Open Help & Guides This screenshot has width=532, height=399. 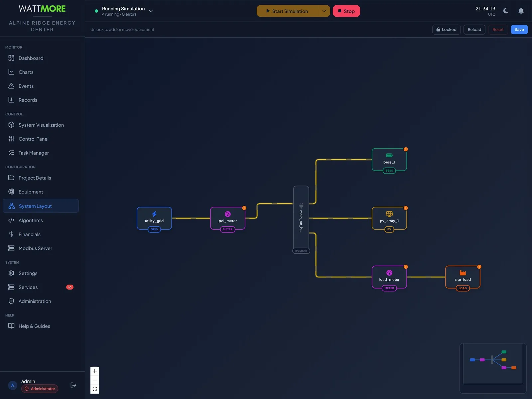41,326
